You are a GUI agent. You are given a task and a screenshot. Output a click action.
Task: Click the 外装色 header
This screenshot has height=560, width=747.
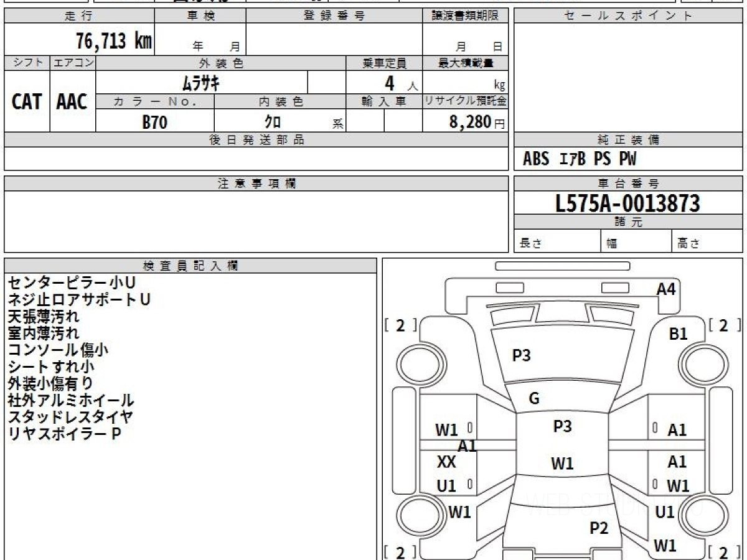click(x=221, y=63)
